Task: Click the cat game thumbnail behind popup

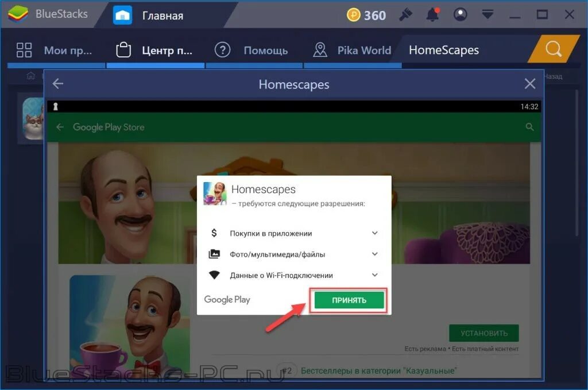Action: tap(33, 119)
